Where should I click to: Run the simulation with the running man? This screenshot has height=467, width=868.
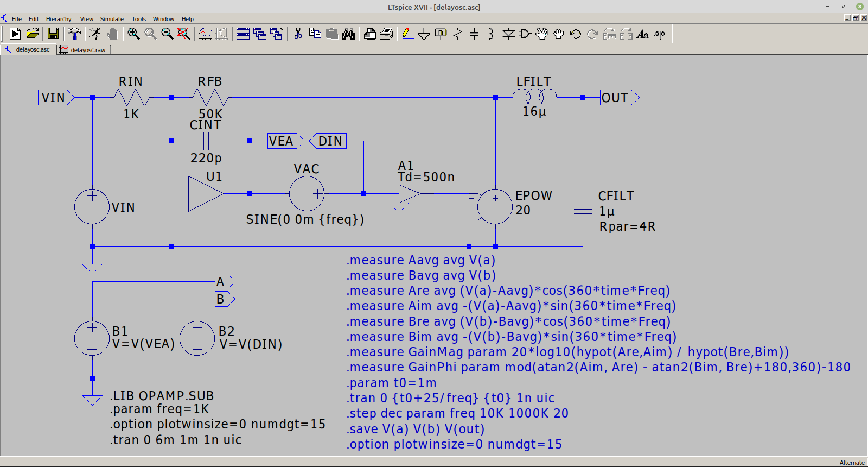[95, 34]
